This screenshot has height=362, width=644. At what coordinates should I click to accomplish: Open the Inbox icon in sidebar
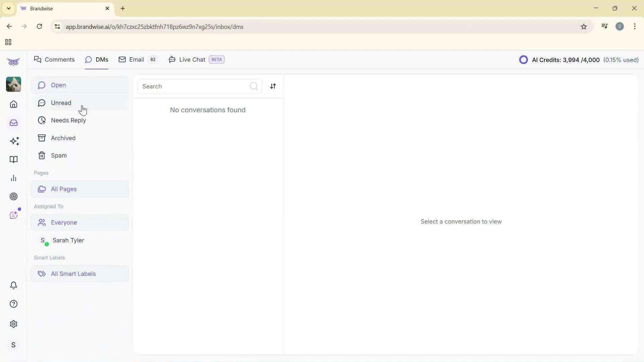pyautogui.click(x=13, y=123)
